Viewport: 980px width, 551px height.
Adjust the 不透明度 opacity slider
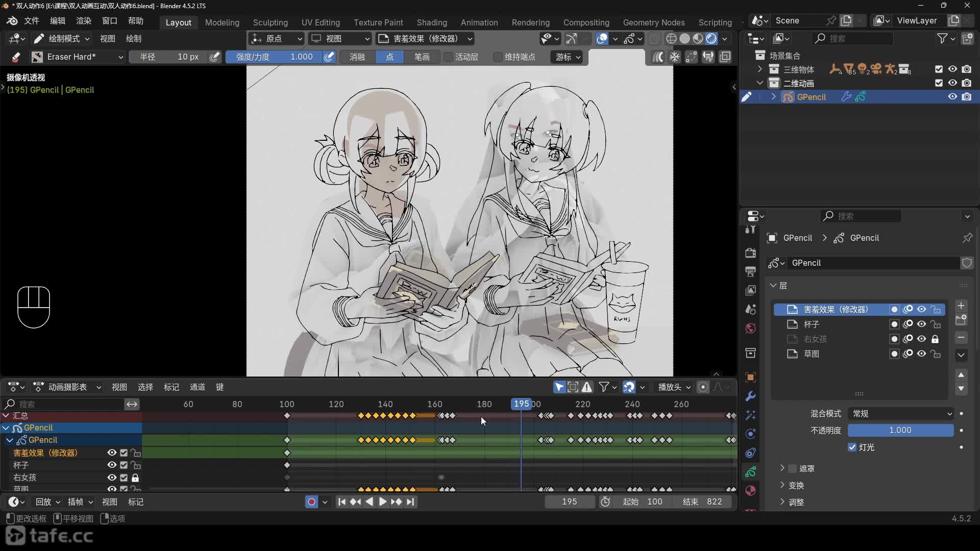(x=900, y=431)
